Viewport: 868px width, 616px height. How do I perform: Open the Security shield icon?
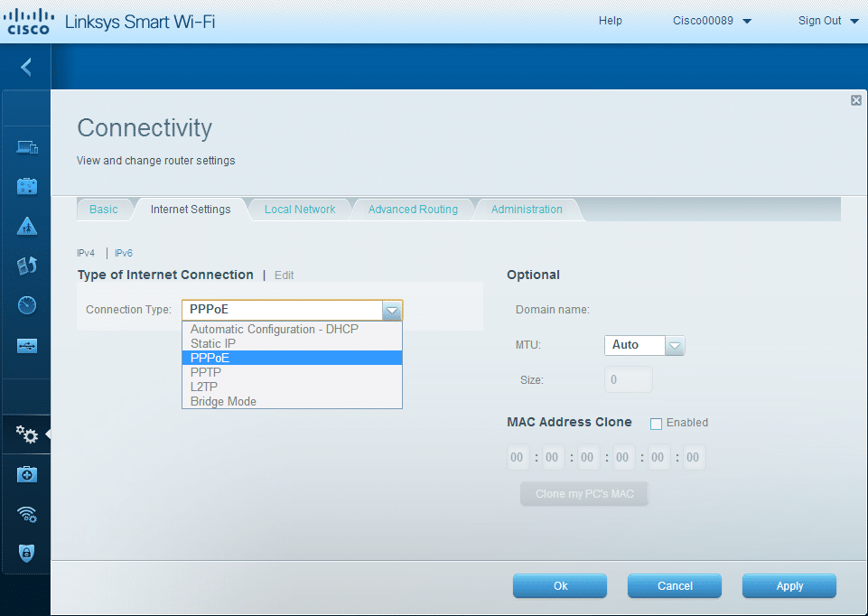point(26,553)
